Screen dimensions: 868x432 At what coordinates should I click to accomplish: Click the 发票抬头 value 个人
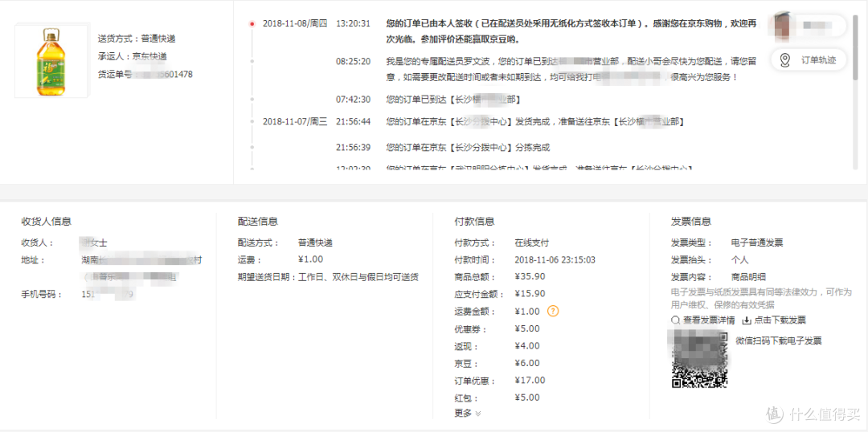[740, 260]
